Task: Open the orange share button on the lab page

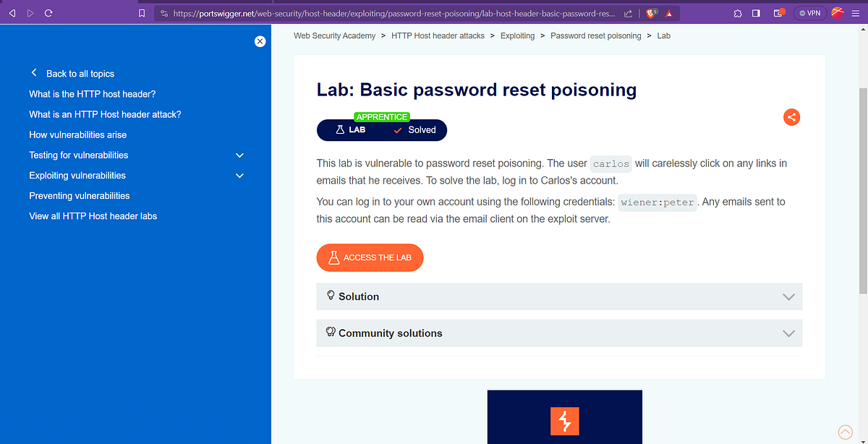Action: click(x=791, y=116)
